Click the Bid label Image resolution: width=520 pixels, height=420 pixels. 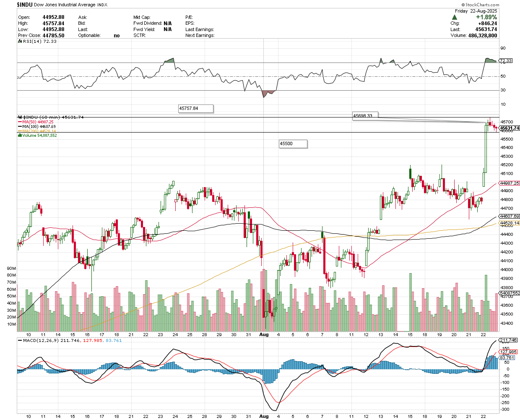82,23
